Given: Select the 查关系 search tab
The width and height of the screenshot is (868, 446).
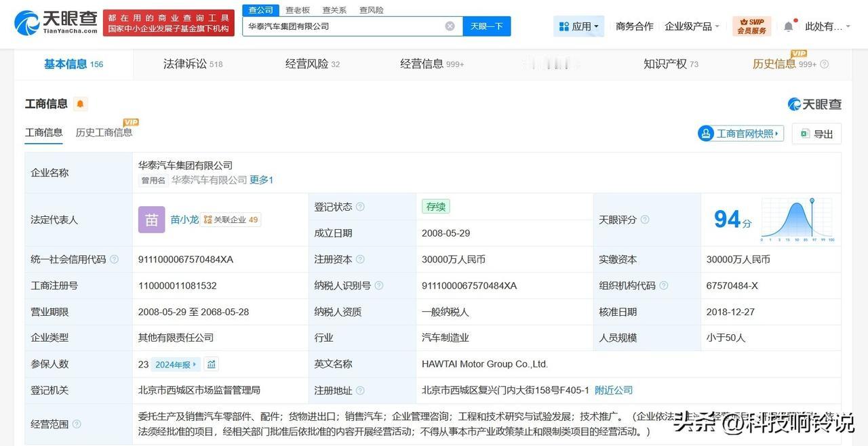Looking at the screenshot, I should coord(334,10).
